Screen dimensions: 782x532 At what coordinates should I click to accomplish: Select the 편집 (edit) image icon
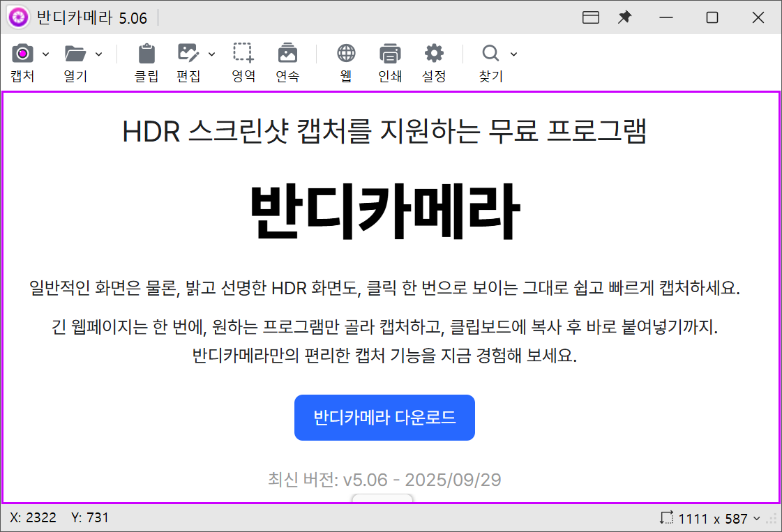point(187,54)
